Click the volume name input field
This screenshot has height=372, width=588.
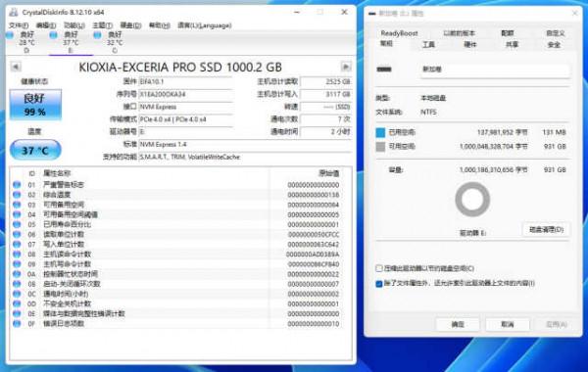pos(495,70)
